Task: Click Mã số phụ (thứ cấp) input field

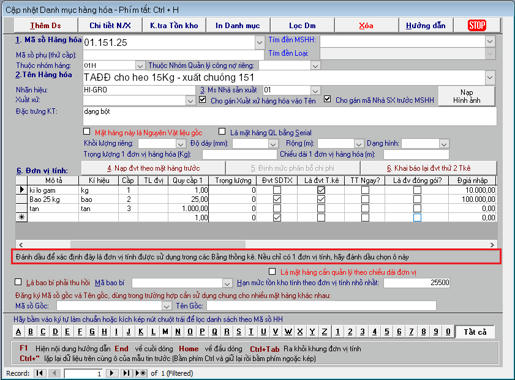Action: [173, 55]
